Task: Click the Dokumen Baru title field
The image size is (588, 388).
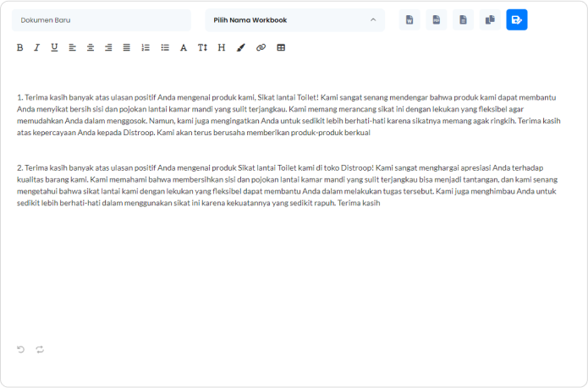Action: 102,19
